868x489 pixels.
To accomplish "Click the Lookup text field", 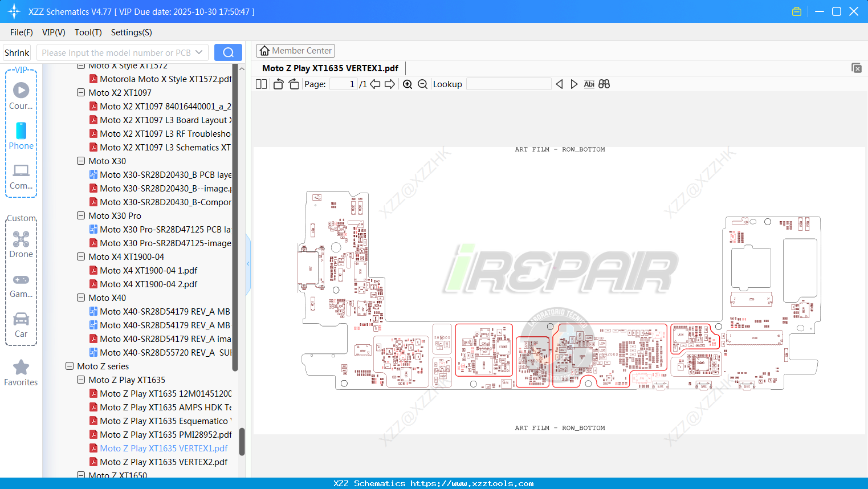I will 509,84.
